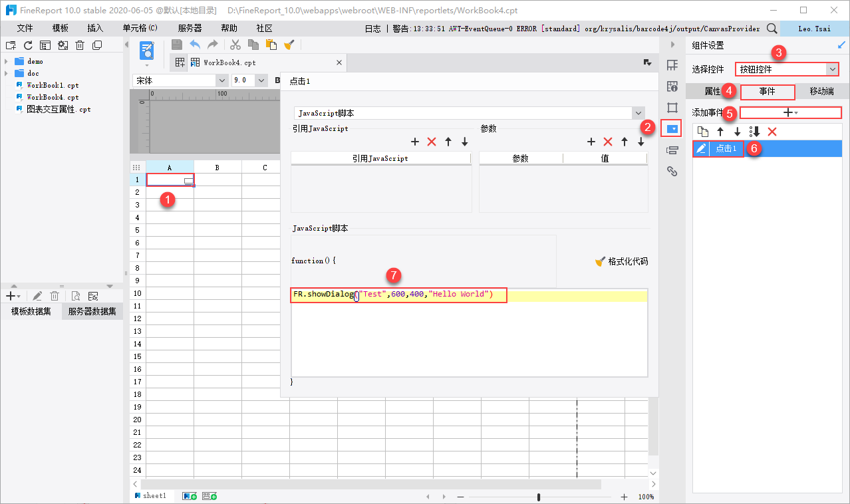Screen dimensions: 850x504
Task: Open the font name dropdown 宋体
Action: point(221,80)
